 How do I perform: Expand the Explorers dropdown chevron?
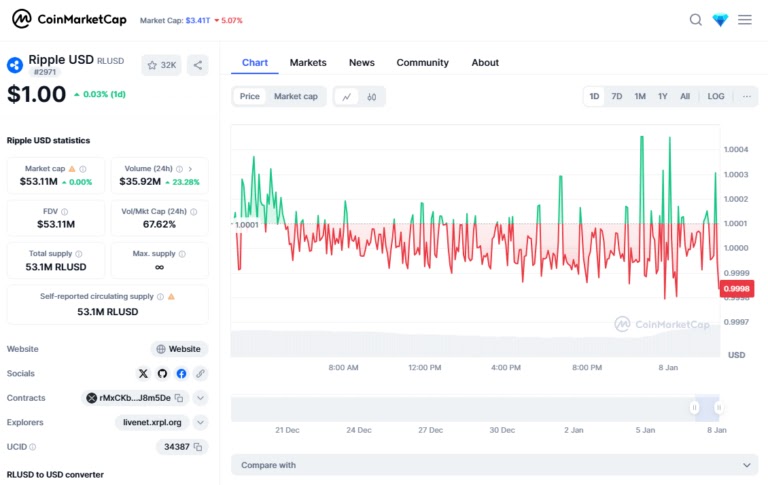[x=200, y=422]
